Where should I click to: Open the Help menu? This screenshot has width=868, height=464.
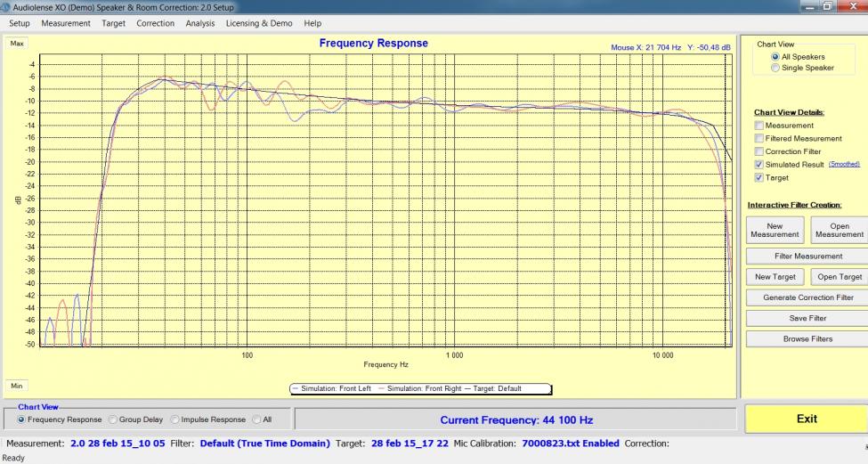click(312, 23)
